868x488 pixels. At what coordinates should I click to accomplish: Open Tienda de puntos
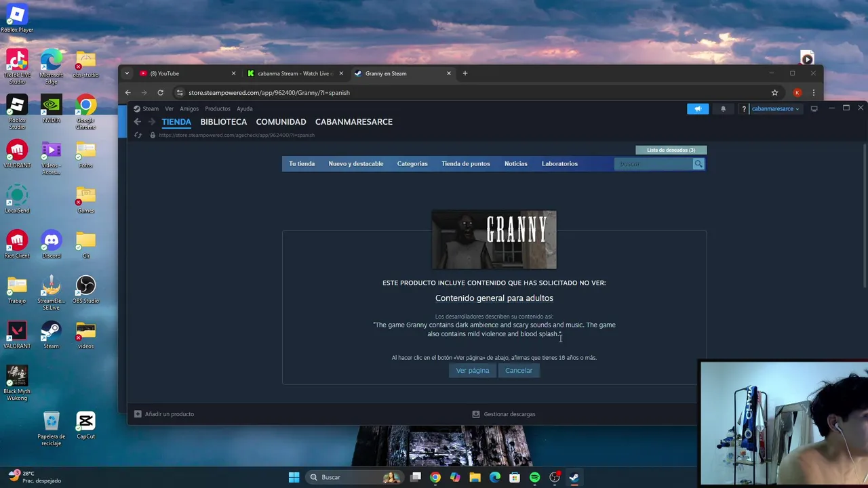point(466,164)
